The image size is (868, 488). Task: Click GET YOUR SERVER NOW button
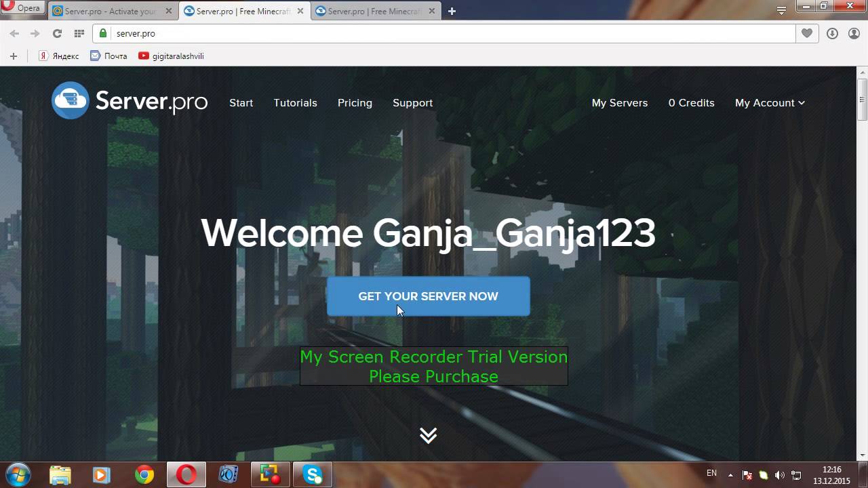click(428, 296)
